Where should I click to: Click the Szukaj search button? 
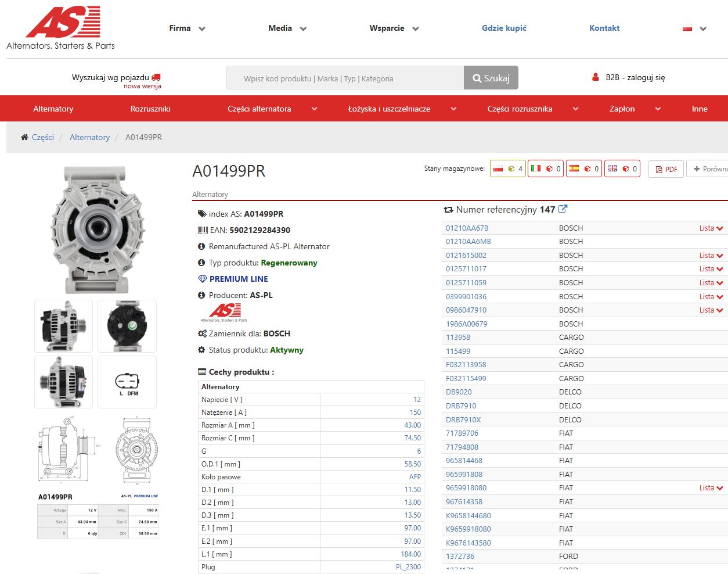pyautogui.click(x=491, y=78)
